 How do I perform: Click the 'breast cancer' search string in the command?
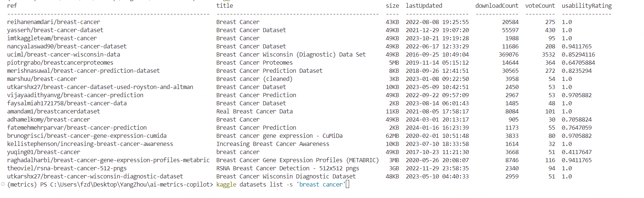click(321, 184)
